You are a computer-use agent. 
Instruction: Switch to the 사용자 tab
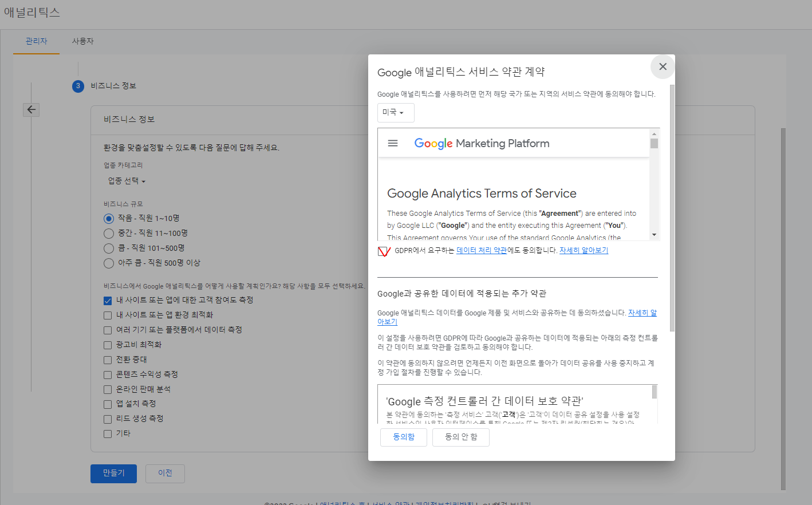(x=83, y=41)
